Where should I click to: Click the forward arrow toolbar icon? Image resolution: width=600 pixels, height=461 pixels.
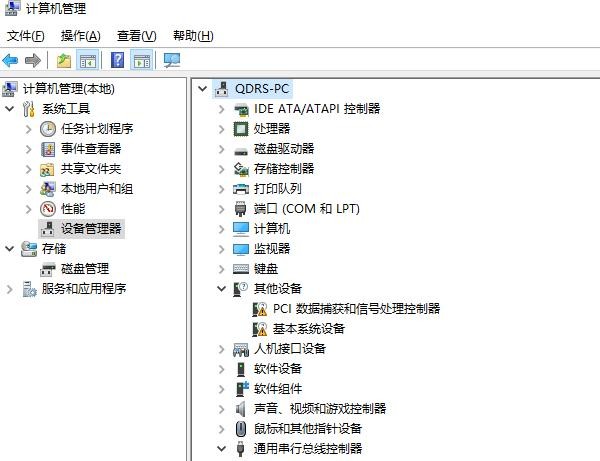[x=33, y=60]
